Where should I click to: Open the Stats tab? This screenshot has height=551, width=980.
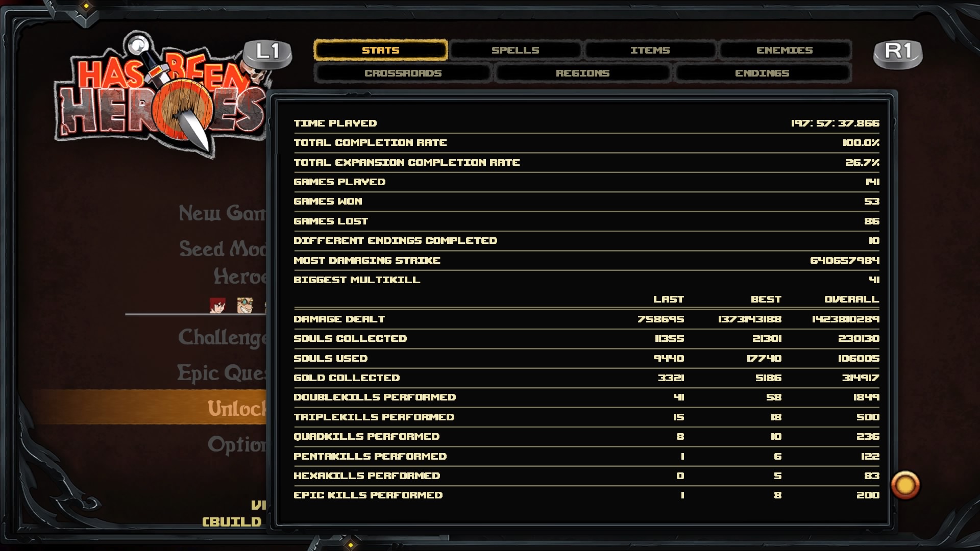pos(381,50)
